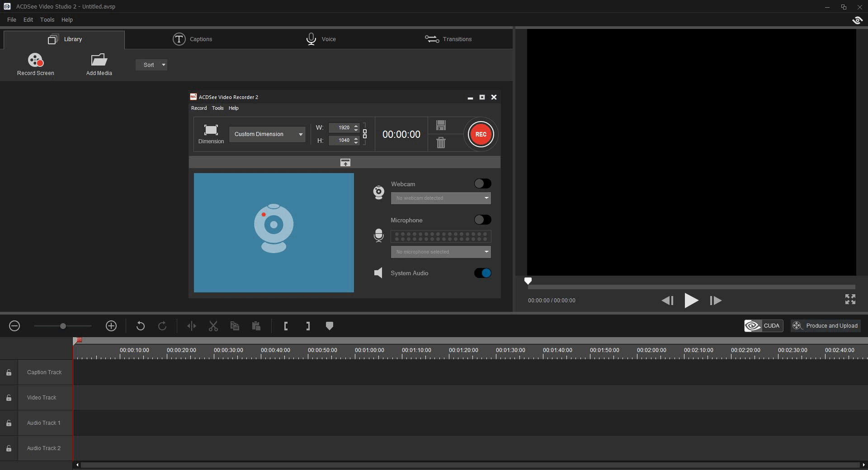Click the Undo arrow in the timeline toolbar
Screen dimensions: 868x470
click(141, 326)
